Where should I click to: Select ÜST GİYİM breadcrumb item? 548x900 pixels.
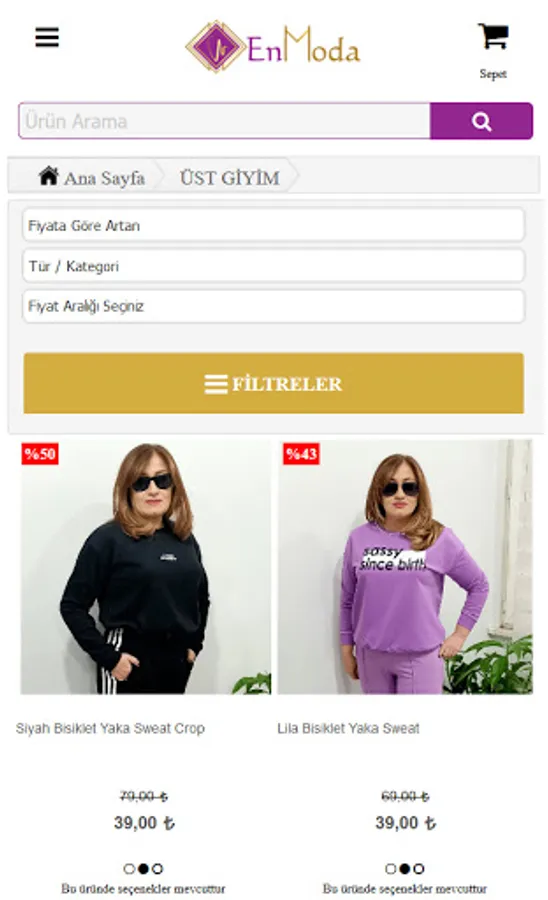[230, 178]
